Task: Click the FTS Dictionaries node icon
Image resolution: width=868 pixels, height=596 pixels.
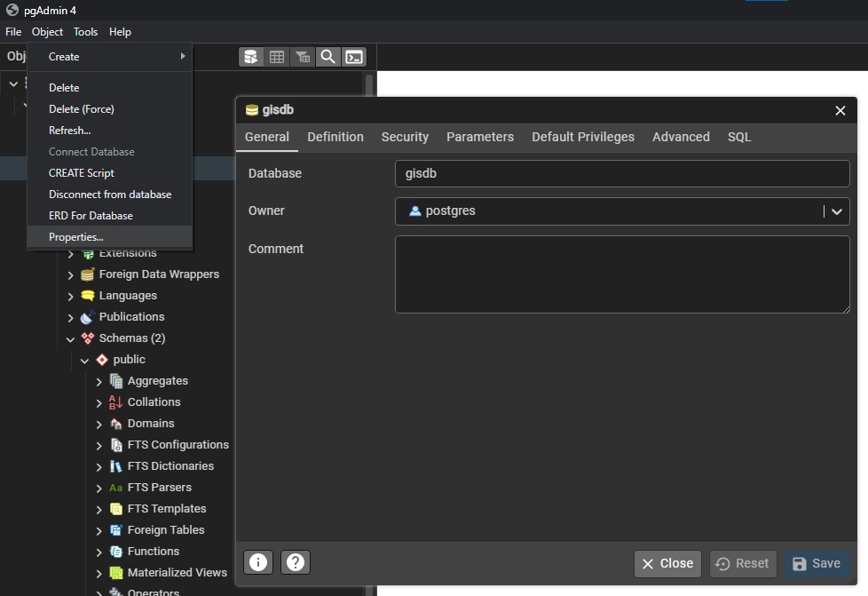Action: point(115,465)
